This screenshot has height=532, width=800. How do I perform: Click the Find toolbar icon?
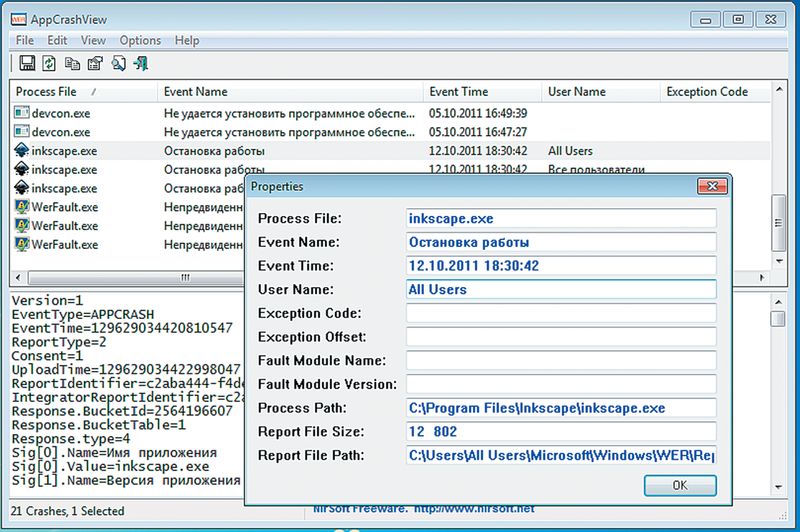point(118,64)
